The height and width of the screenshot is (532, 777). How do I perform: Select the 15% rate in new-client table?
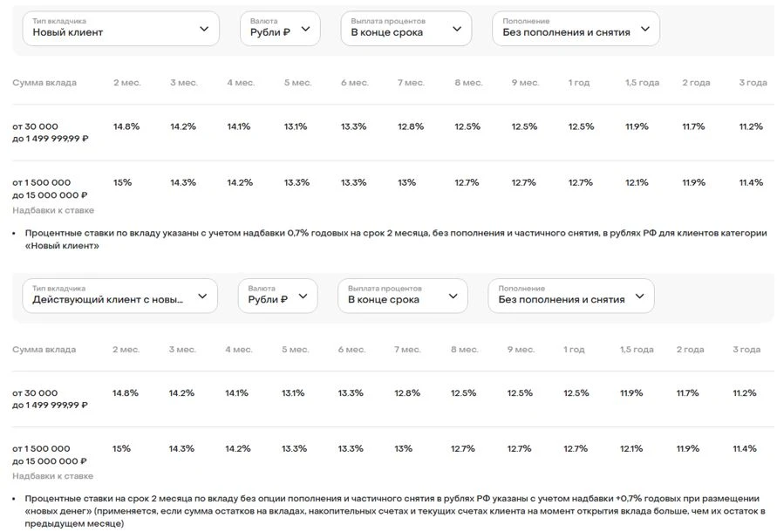122,182
